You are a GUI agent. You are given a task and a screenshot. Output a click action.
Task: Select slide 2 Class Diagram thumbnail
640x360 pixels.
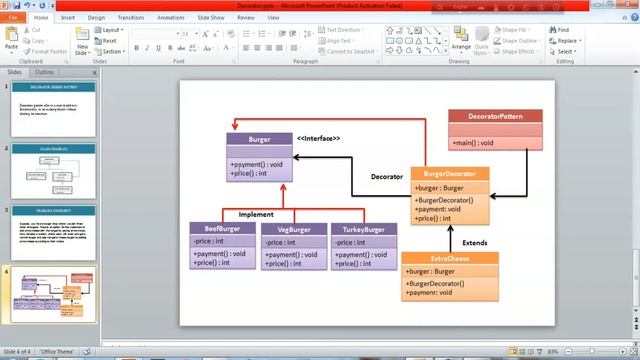coord(53,171)
